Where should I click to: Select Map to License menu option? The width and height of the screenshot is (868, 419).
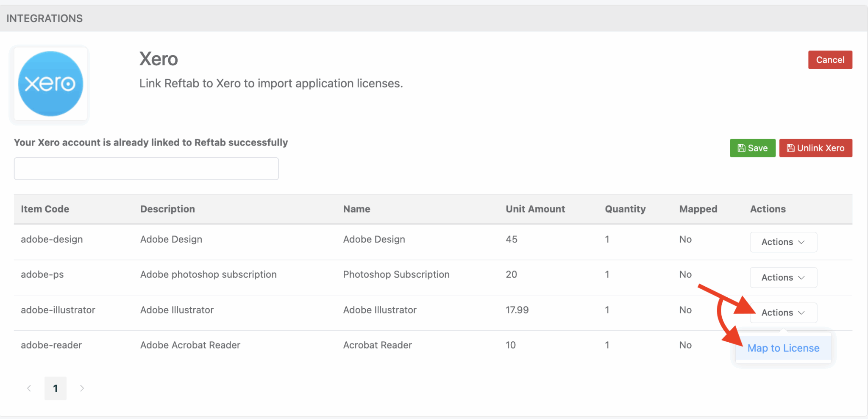click(783, 348)
